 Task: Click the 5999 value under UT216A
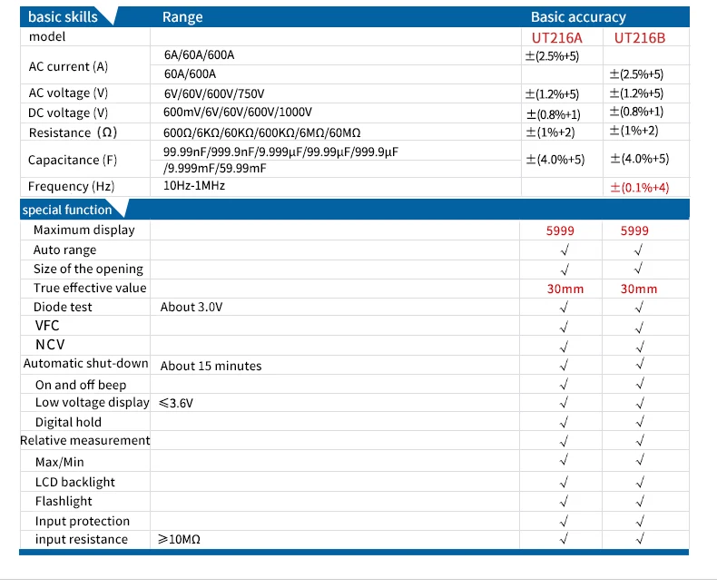(x=560, y=230)
